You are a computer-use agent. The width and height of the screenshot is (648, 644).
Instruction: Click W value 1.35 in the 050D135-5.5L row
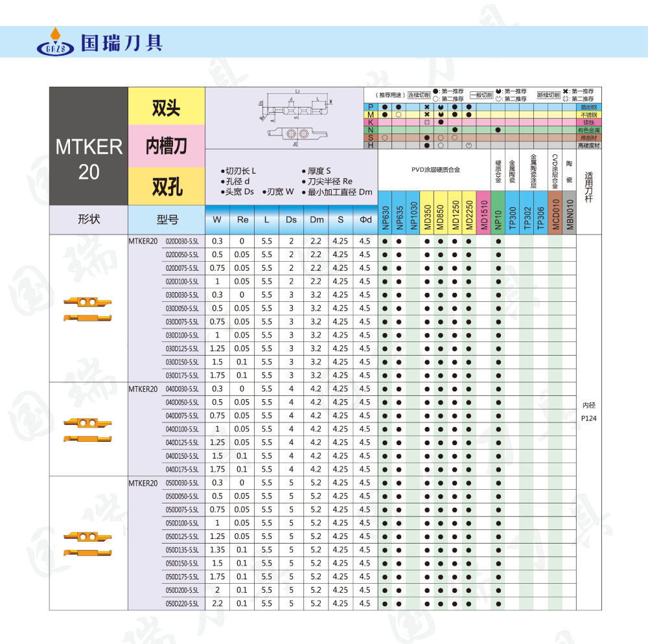tap(217, 550)
